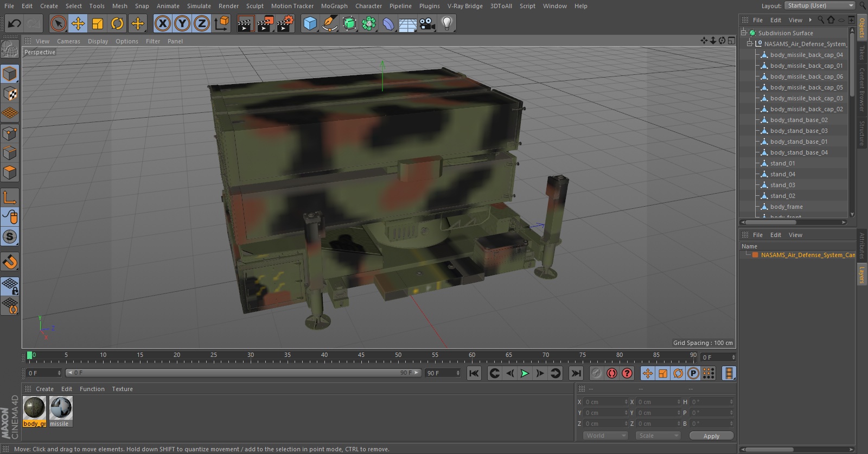The image size is (868, 454).
Task: Play the animation forward
Action: [525, 373]
